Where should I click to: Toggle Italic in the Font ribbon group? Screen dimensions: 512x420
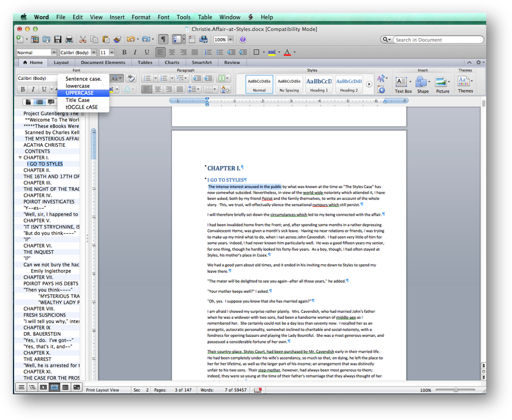click(33, 89)
